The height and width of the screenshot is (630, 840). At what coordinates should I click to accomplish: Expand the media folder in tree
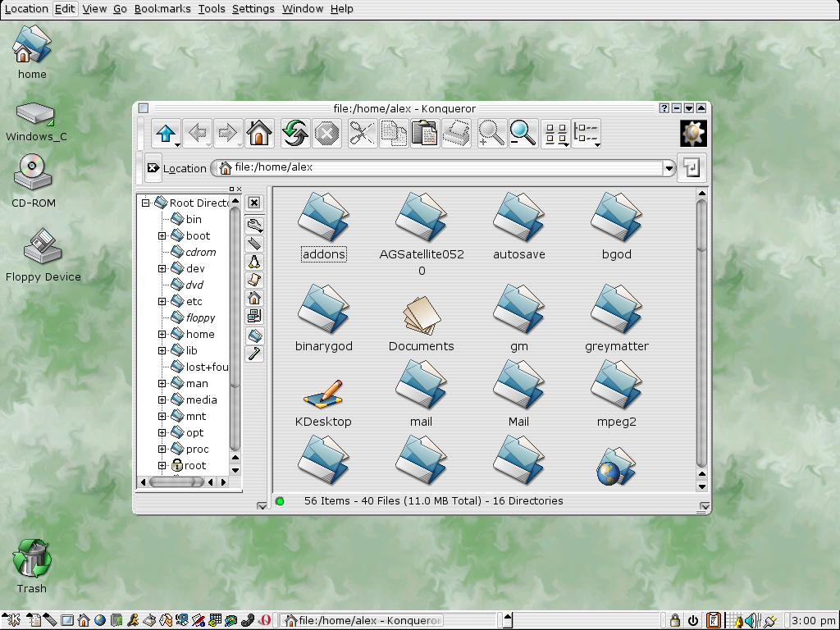point(162,399)
